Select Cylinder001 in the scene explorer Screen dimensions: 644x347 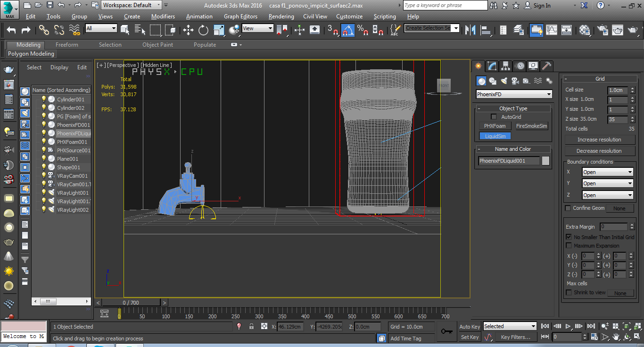click(71, 99)
